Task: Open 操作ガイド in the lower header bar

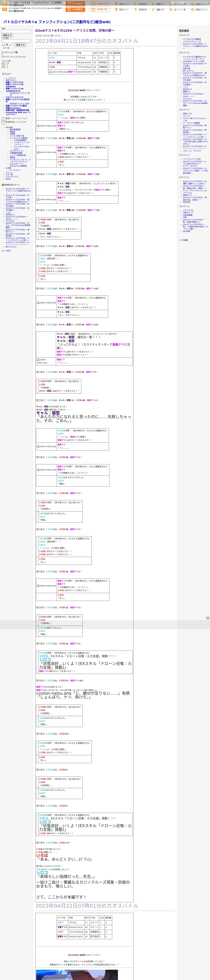Action: coord(122,9)
